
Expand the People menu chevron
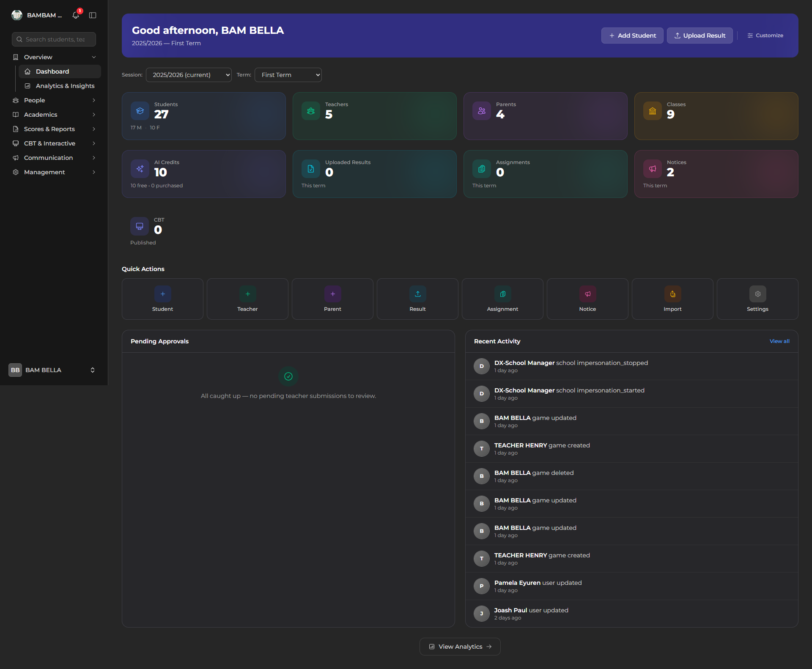pos(94,100)
